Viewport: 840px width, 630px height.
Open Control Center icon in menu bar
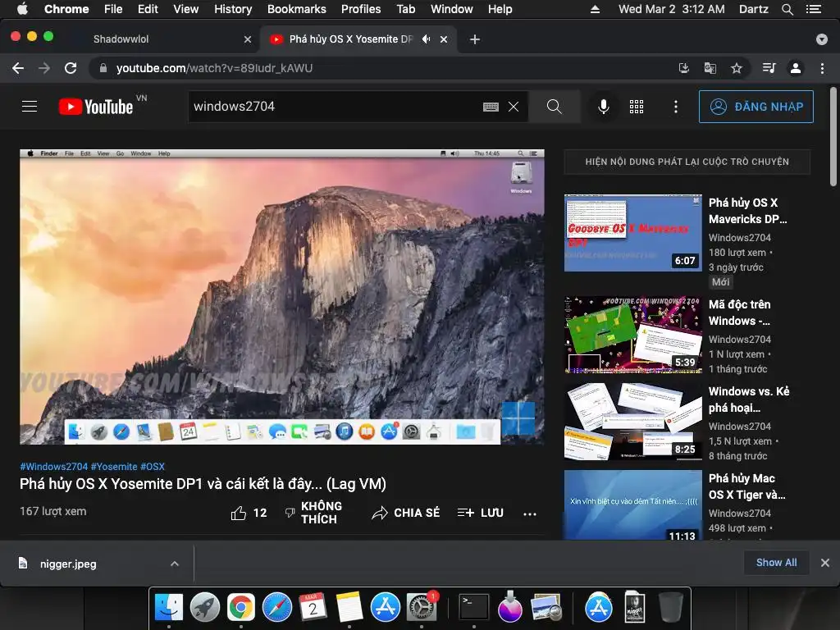pyautogui.click(x=814, y=9)
